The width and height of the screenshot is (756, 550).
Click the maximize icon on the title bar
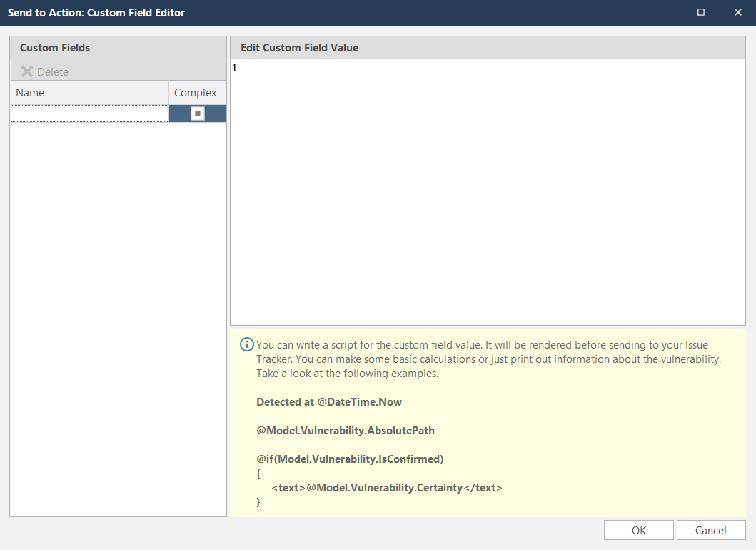(x=700, y=12)
